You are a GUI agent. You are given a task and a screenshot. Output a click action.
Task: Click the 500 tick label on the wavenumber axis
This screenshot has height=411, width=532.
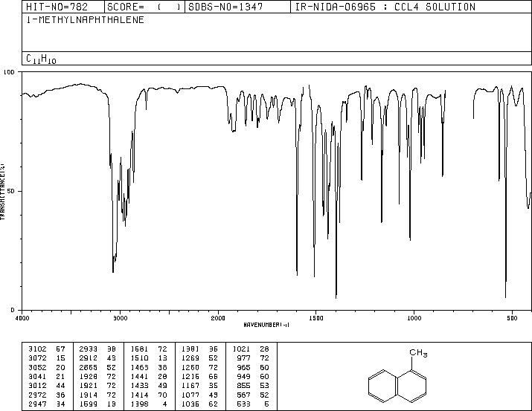(x=512, y=318)
